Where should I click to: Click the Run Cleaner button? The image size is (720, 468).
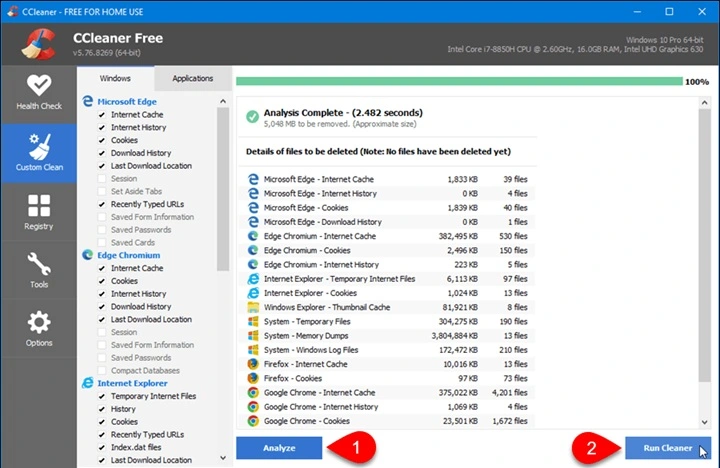point(668,448)
